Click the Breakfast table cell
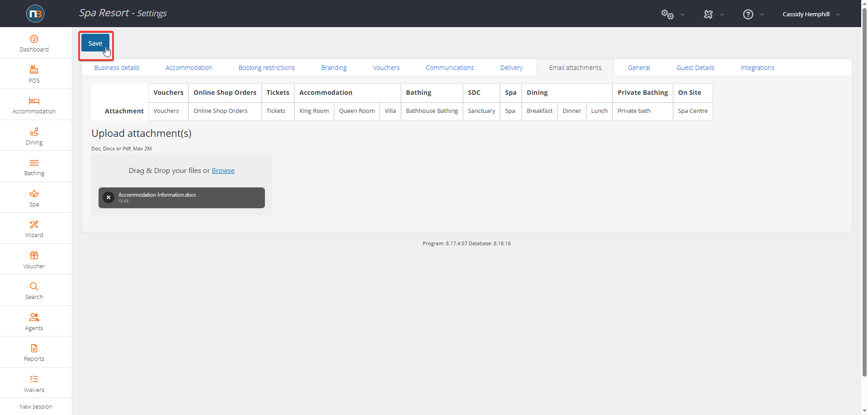The width and height of the screenshot is (868, 415). click(540, 111)
